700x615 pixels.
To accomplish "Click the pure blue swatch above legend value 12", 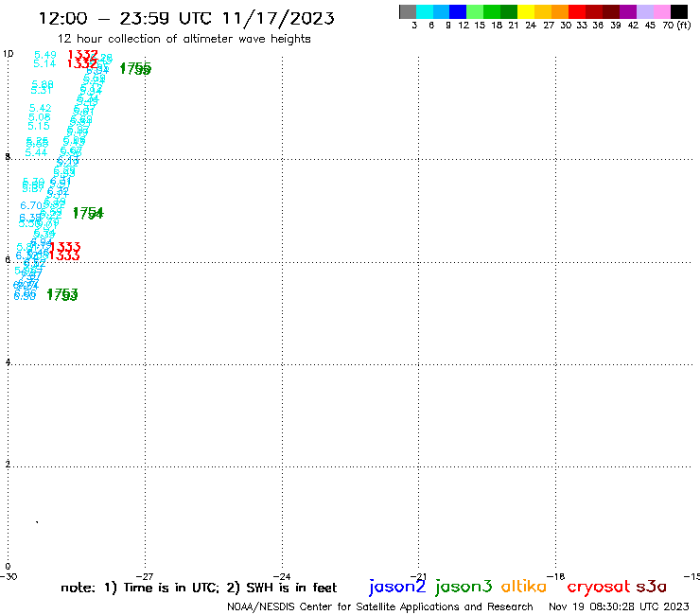I will coord(459,11).
